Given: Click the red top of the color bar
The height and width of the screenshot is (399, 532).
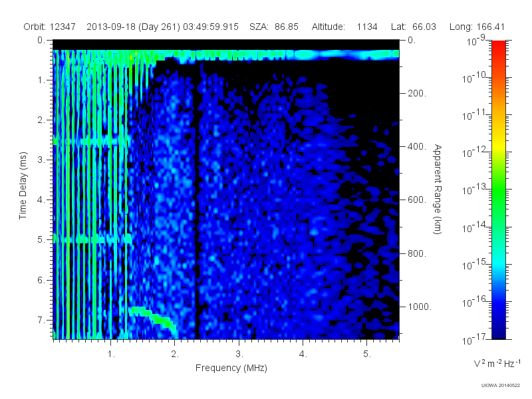Looking at the screenshot, I should point(498,46).
